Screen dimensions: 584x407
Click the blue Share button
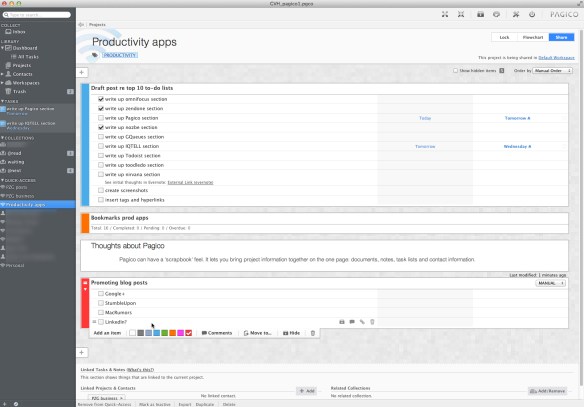(x=561, y=37)
